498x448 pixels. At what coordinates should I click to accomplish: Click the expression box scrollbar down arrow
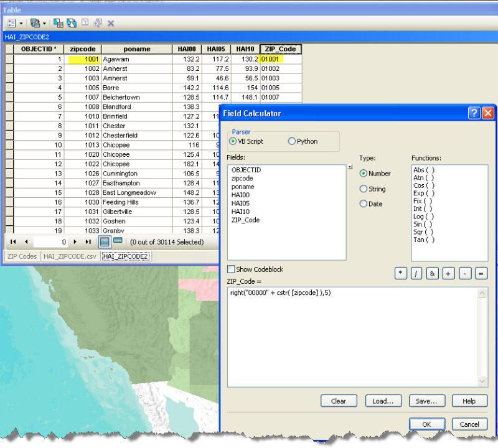pos(482,381)
